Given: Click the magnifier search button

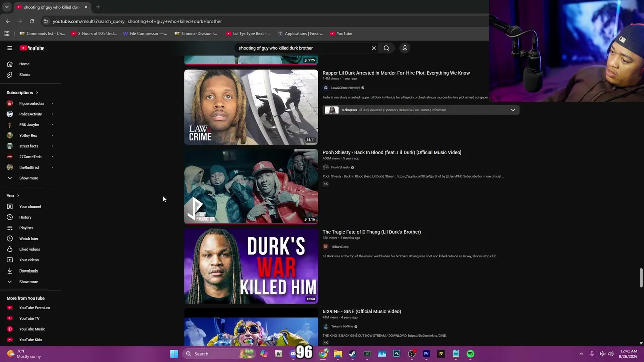Looking at the screenshot, I should (x=386, y=48).
